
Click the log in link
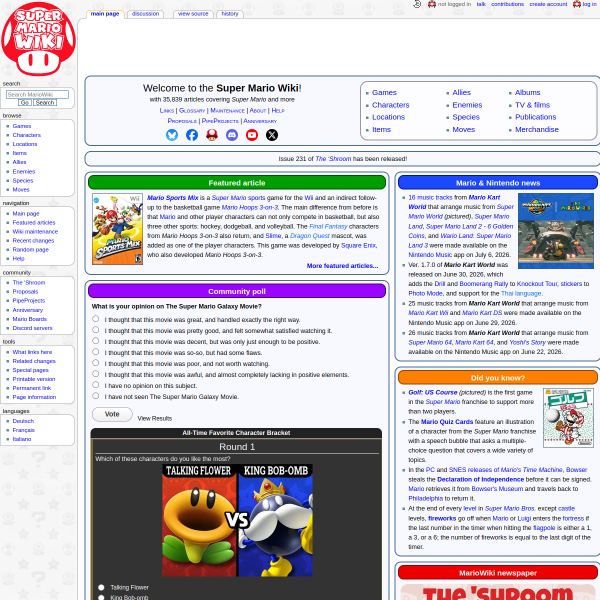(589, 4)
